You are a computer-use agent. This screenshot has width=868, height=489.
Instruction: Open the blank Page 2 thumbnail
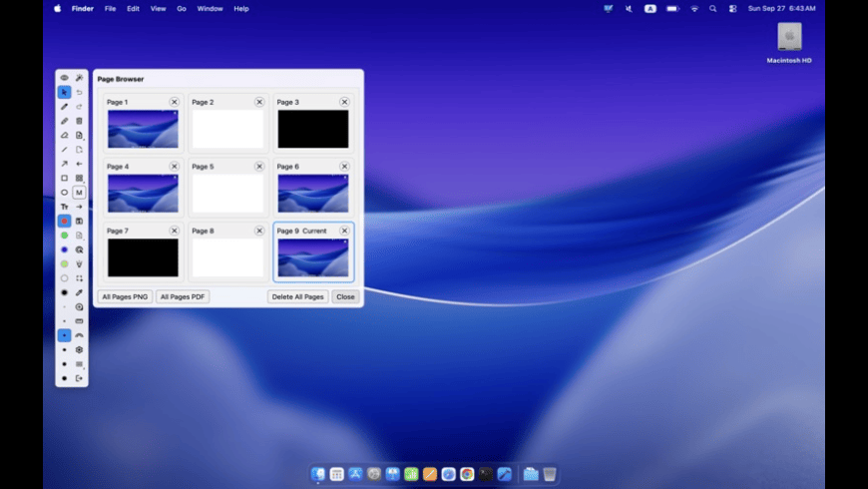click(228, 129)
